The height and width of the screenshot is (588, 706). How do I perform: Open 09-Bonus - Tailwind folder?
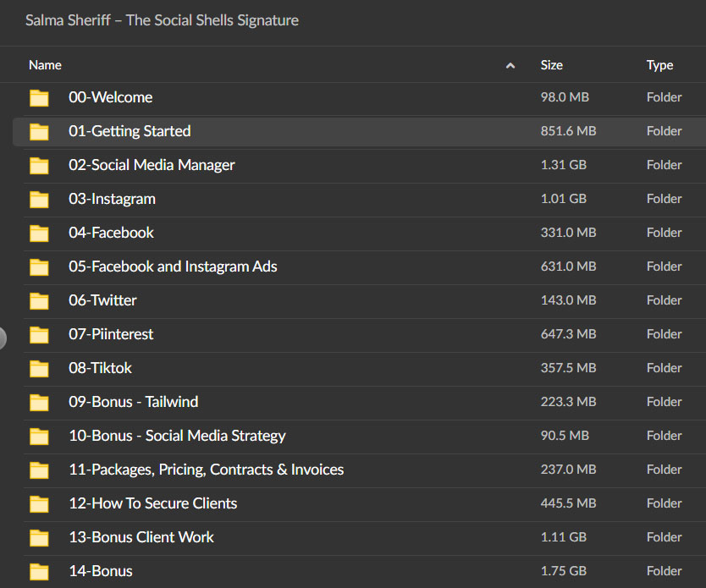click(133, 402)
